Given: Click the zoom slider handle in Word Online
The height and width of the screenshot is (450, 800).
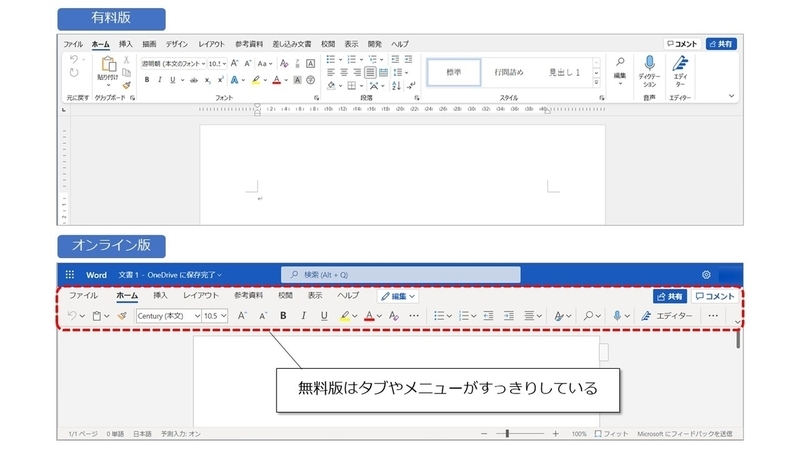Looking at the screenshot, I should coord(507,434).
